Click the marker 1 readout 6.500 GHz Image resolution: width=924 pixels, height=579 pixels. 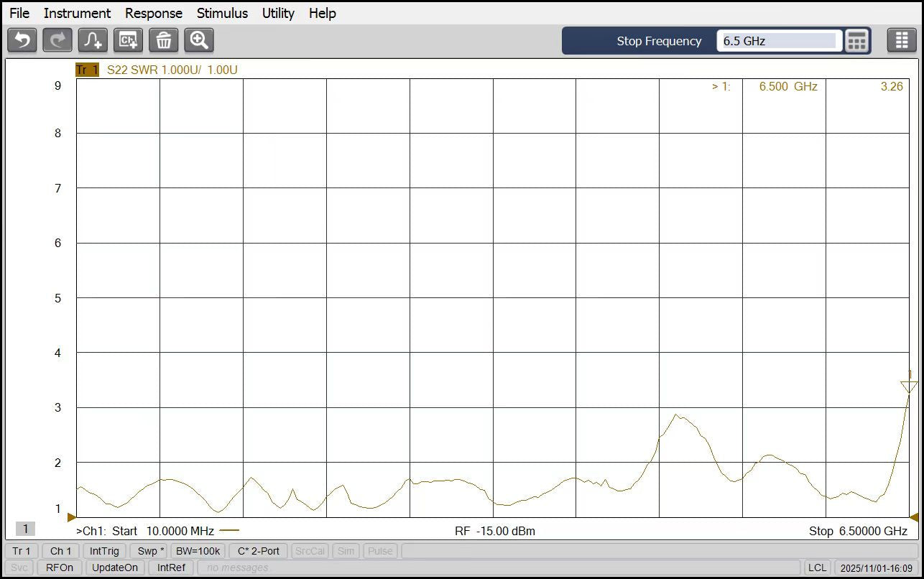click(788, 86)
